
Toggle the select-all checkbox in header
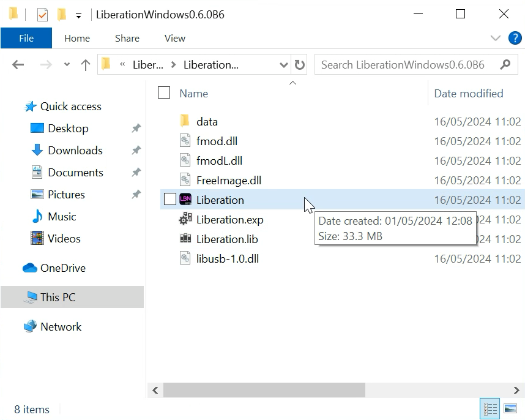pyautogui.click(x=164, y=92)
